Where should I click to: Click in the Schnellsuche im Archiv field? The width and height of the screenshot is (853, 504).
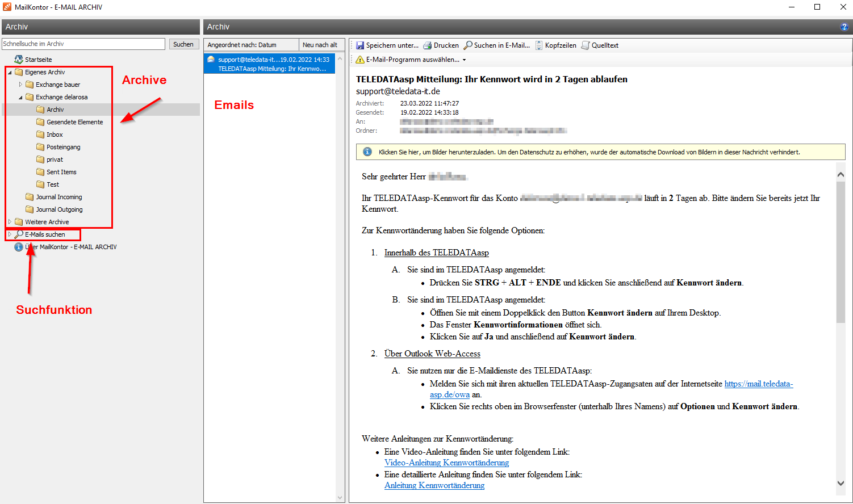coord(83,44)
